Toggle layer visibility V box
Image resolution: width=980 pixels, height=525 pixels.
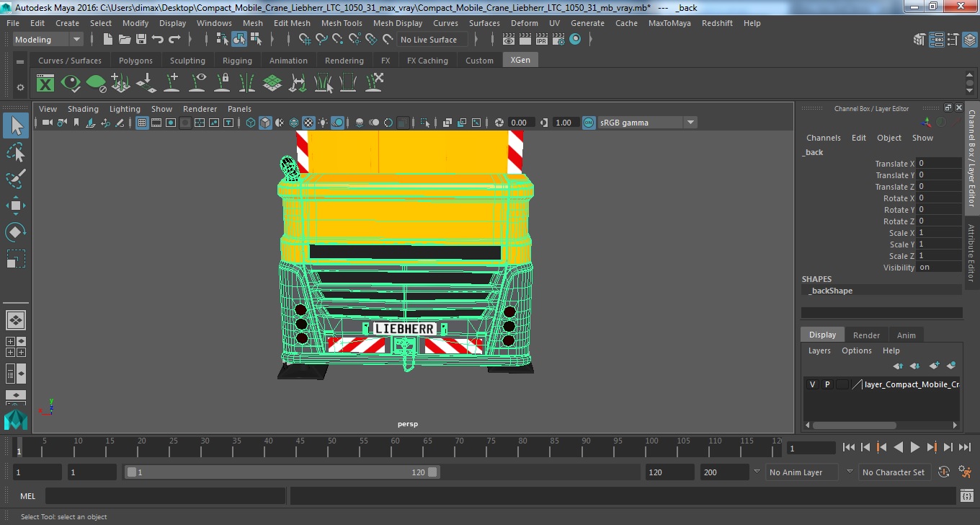pos(812,384)
